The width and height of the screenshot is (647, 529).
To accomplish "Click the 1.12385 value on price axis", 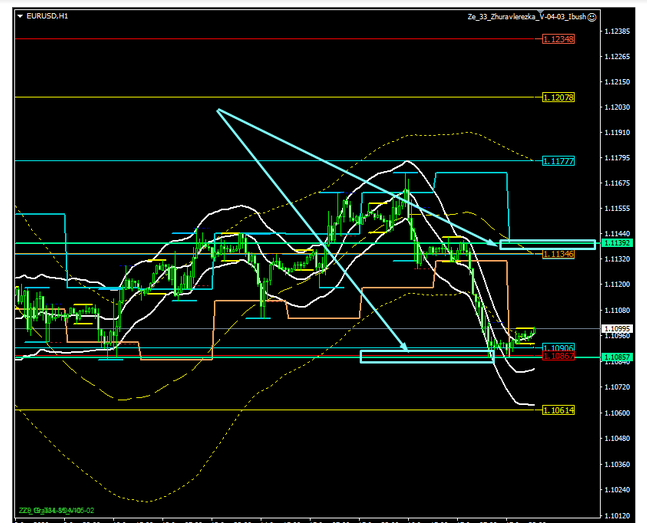I will click(618, 31).
